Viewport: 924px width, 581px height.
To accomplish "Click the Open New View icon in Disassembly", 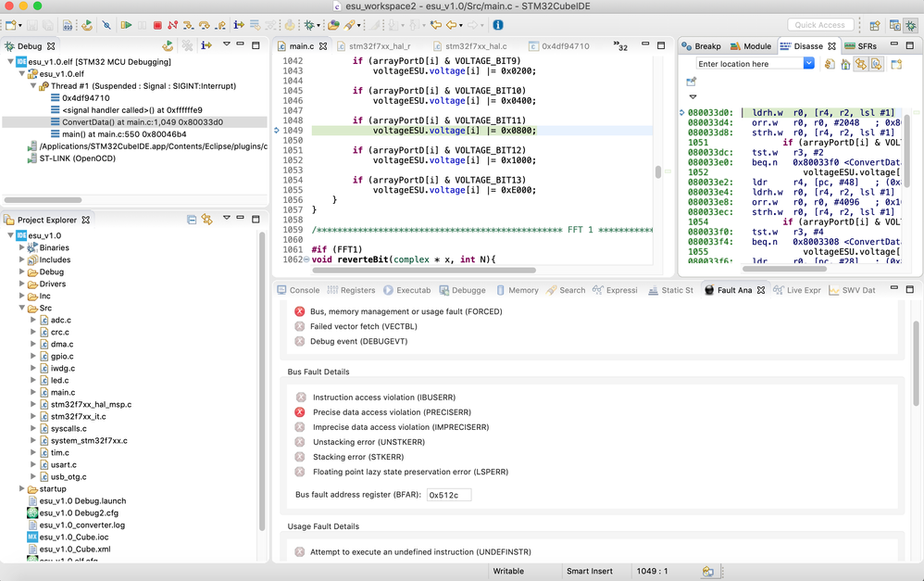I will (896, 64).
